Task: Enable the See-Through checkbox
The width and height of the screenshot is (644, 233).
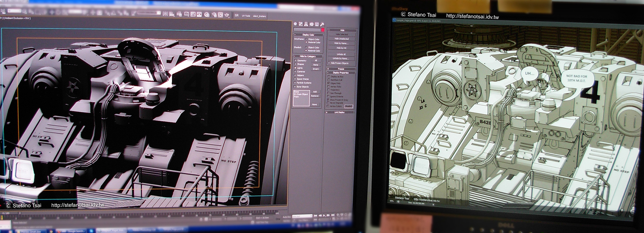Action: point(328,93)
